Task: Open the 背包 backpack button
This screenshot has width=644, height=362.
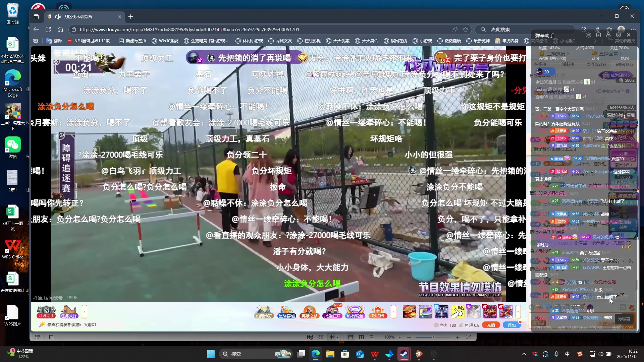Action: click(512, 325)
